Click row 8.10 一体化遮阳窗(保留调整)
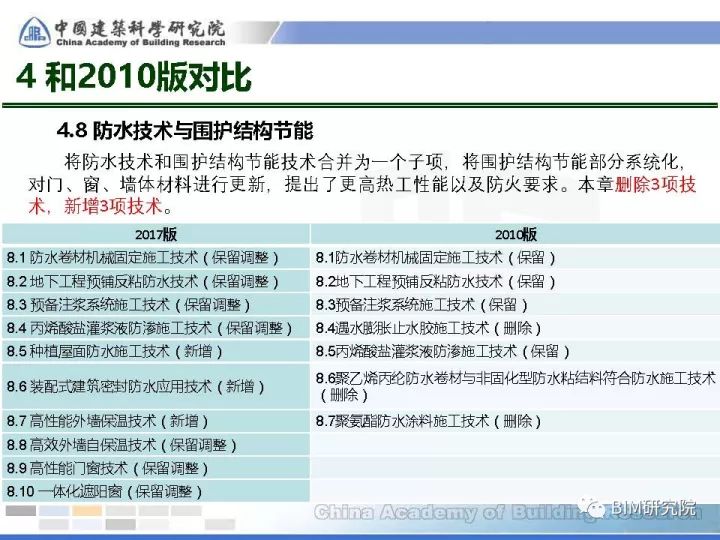The image size is (720, 540). [x=156, y=491]
